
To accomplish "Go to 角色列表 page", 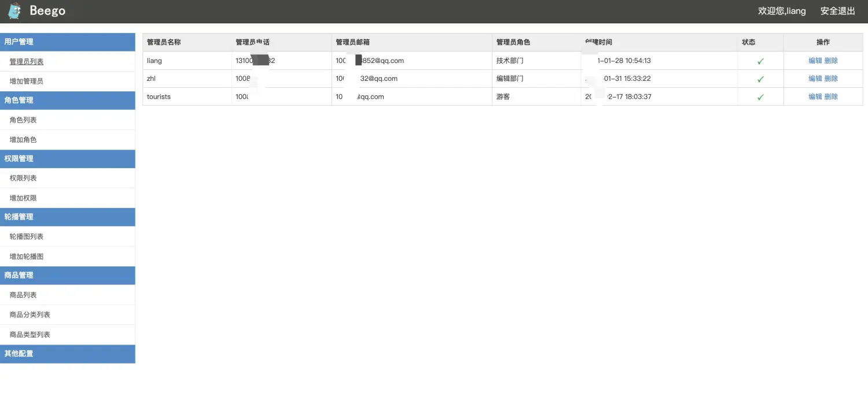I will pyautogui.click(x=23, y=120).
